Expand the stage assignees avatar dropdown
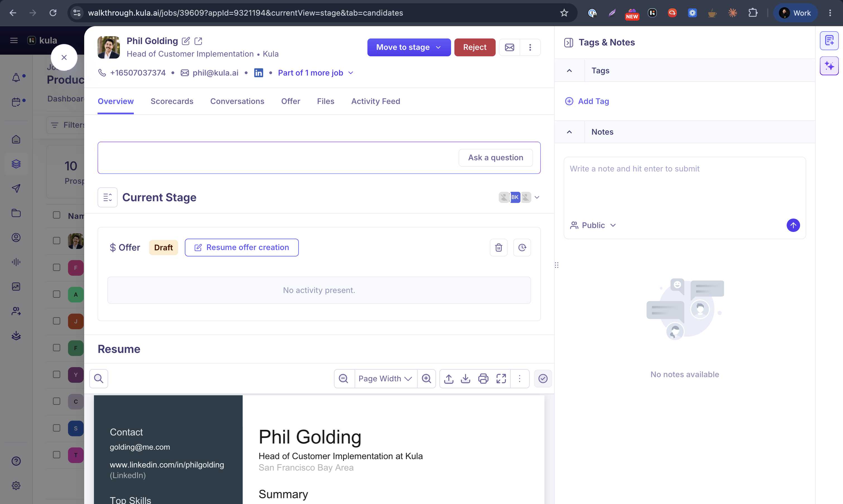The image size is (843, 504). pos(537,197)
